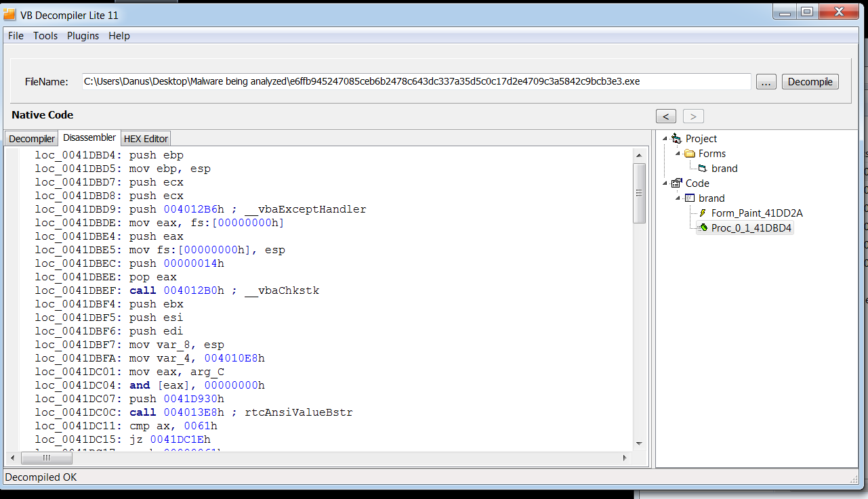The height and width of the screenshot is (499, 868).
Task: Click the brand module icon under Code
Action: click(690, 198)
